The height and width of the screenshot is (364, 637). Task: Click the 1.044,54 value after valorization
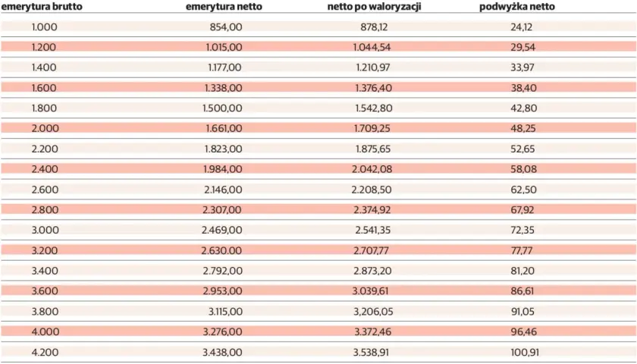point(372,47)
